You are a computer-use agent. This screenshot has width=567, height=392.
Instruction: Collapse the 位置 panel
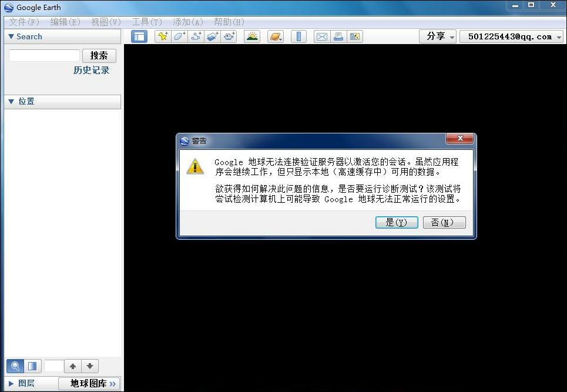point(11,102)
